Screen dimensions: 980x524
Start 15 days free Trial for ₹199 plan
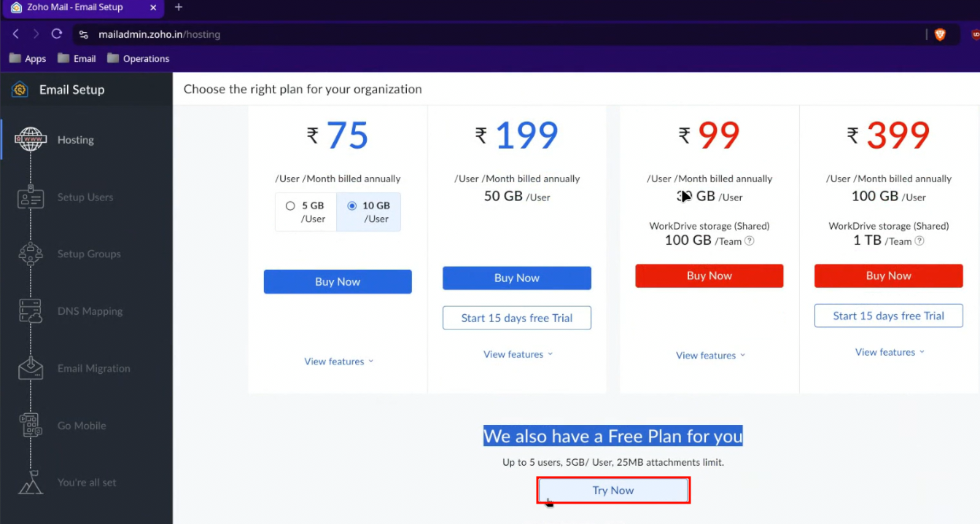(516, 318)
